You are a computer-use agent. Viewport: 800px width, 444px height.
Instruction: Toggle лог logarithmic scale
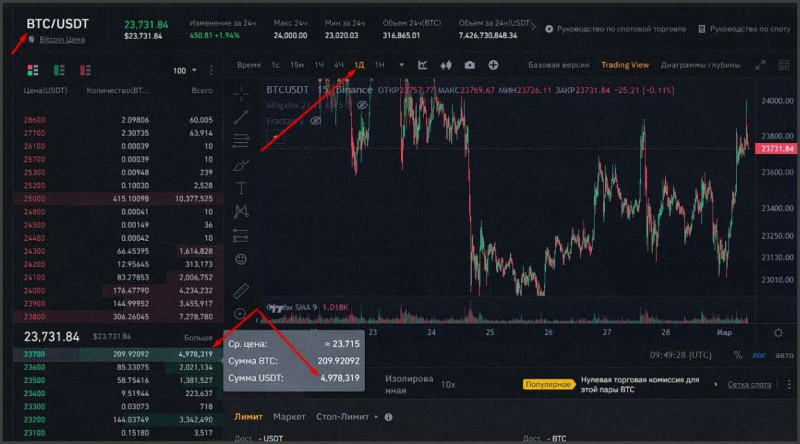759,355
